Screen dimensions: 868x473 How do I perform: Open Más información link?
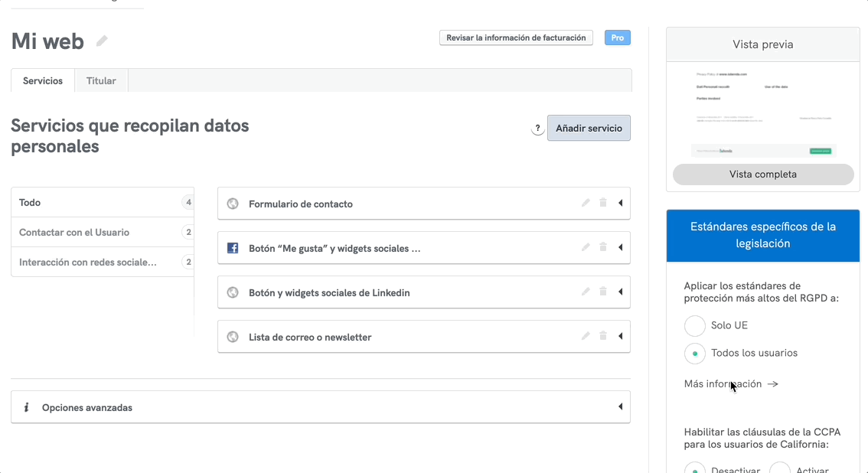722,383
